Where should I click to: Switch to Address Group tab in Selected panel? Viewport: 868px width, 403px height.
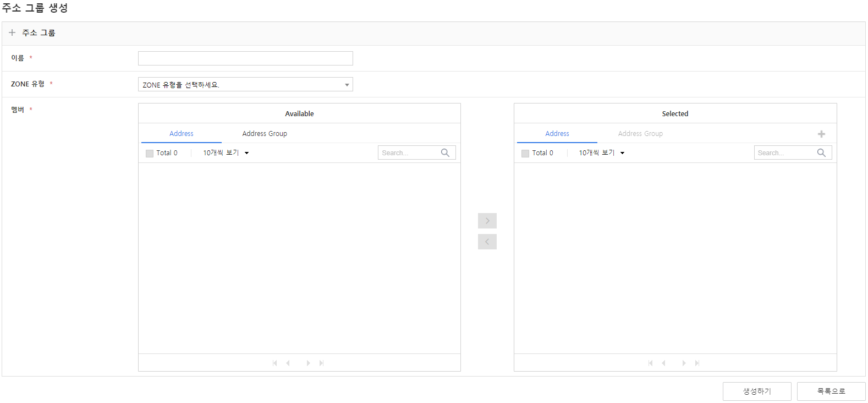pos(640,133)
